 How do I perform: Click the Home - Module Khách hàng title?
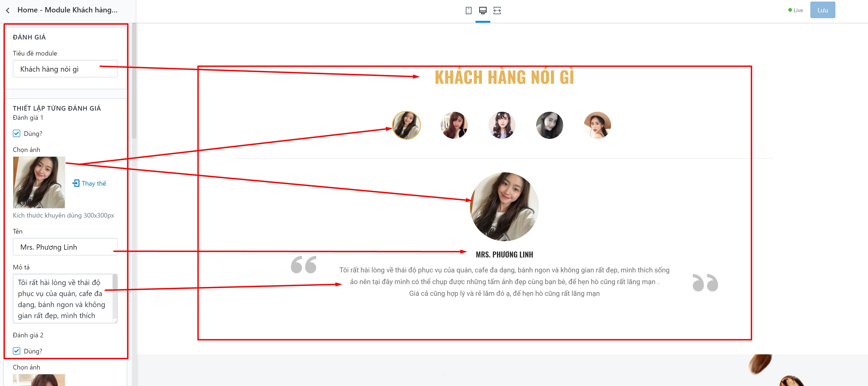[x=67, y=10]
